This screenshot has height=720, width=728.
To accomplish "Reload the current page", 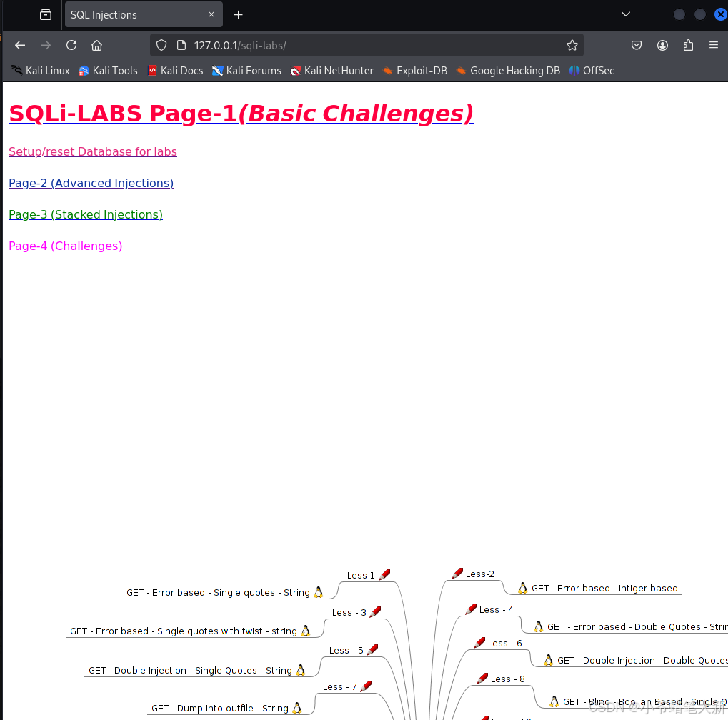I will tap(71, 44).
